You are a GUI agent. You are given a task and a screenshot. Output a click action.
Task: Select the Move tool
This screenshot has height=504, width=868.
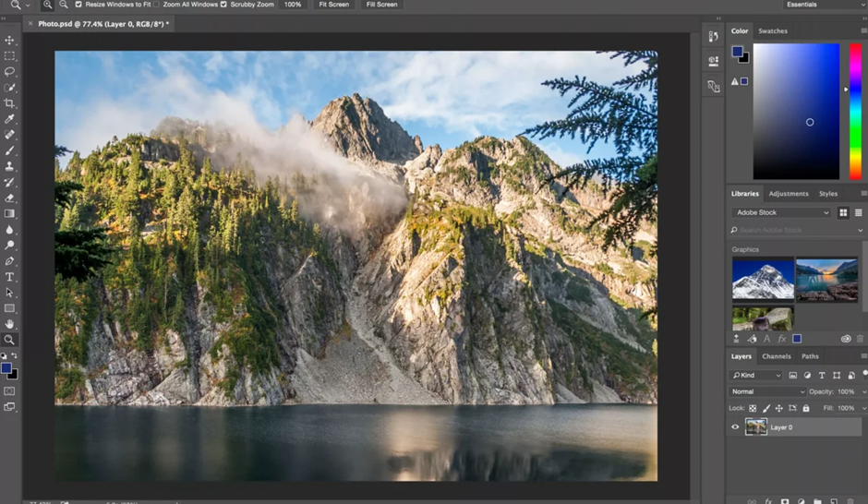9,41
